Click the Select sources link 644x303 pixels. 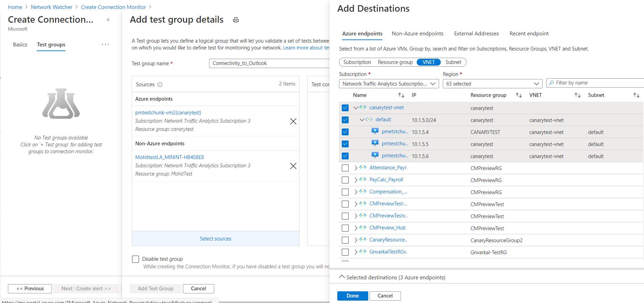(x=216, y=239)
